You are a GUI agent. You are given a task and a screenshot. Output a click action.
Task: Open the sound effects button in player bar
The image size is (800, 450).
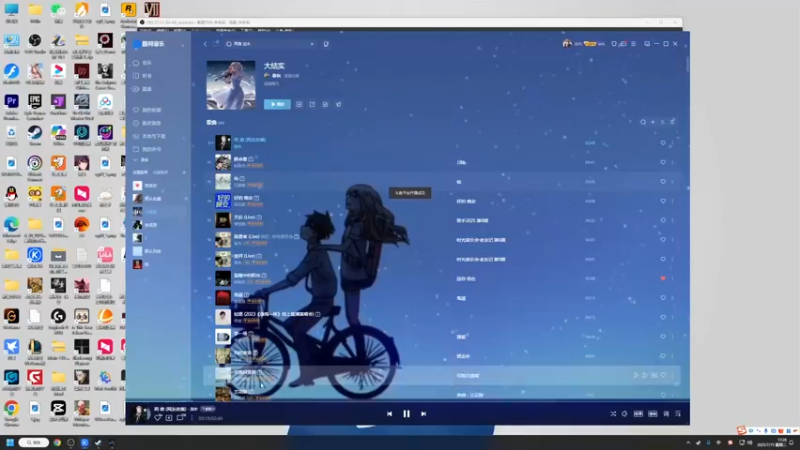[653, 414]
